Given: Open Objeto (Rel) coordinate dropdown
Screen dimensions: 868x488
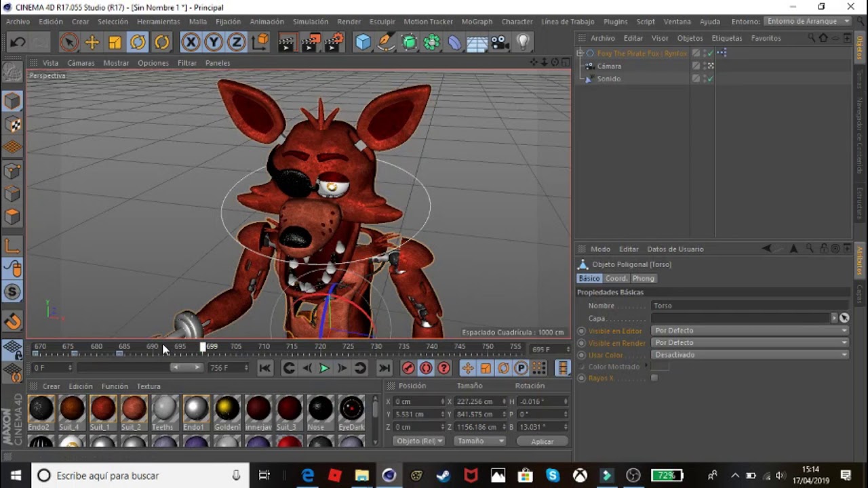Looking at the screenshot, I should click(419, 441).
